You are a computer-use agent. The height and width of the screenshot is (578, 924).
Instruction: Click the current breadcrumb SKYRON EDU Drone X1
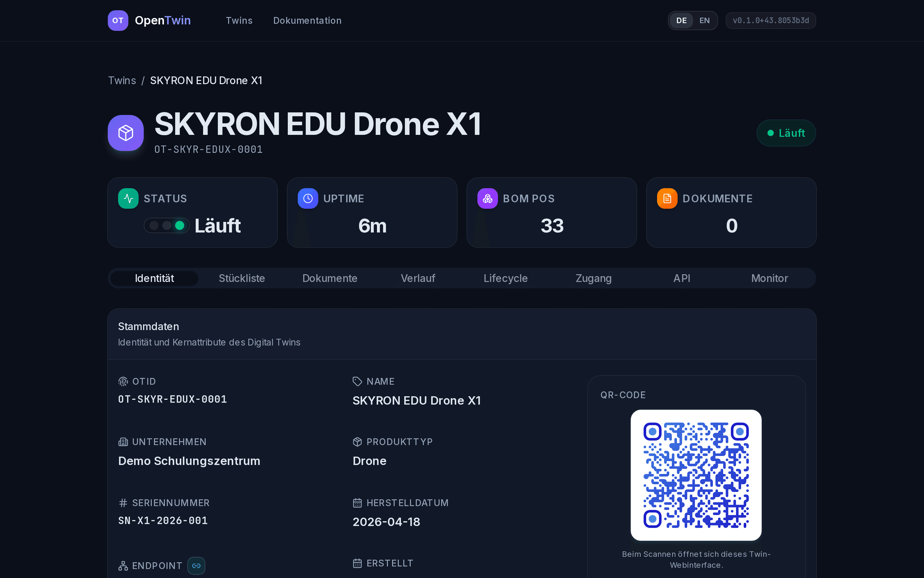tap(206, 81)
